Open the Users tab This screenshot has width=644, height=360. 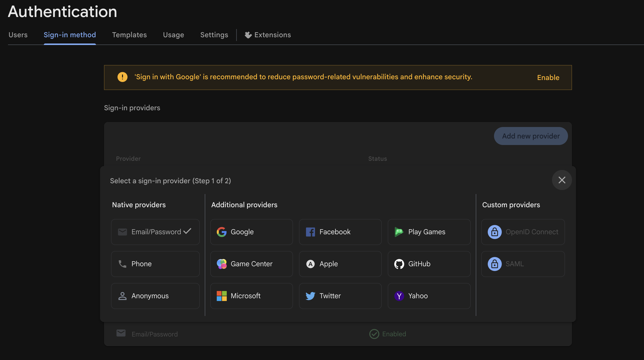[18, 35]
